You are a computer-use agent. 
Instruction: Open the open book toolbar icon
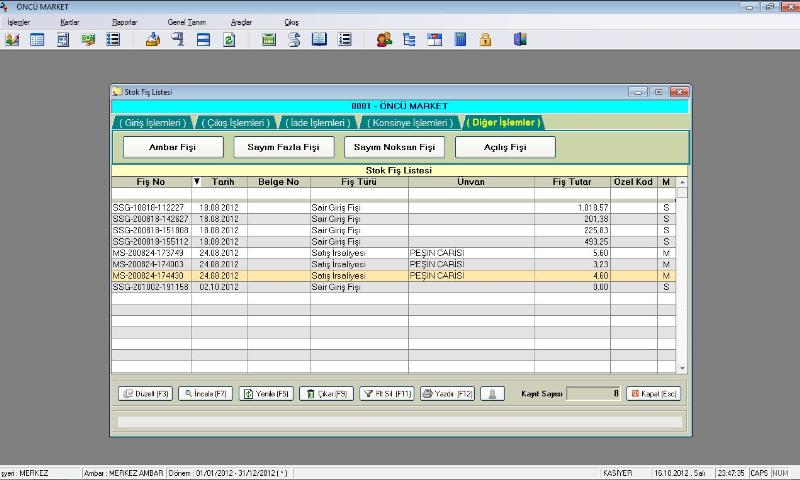[319, 40]
